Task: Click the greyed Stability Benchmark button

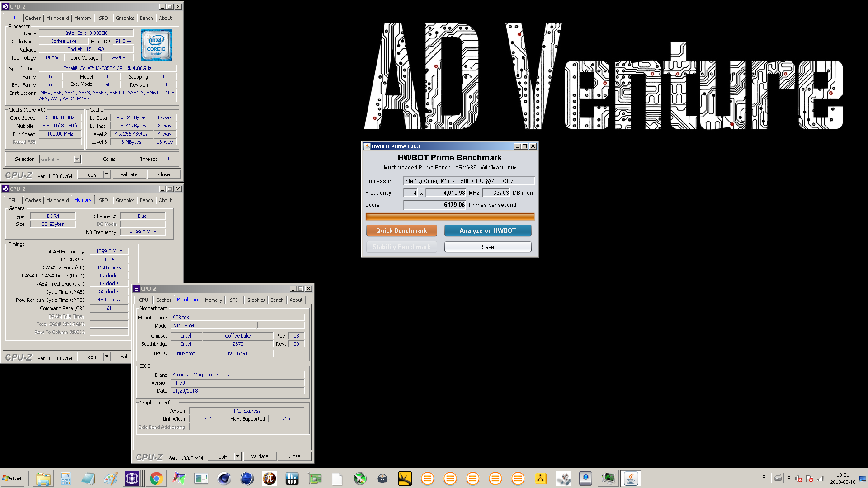Action: tap(401, 247)
